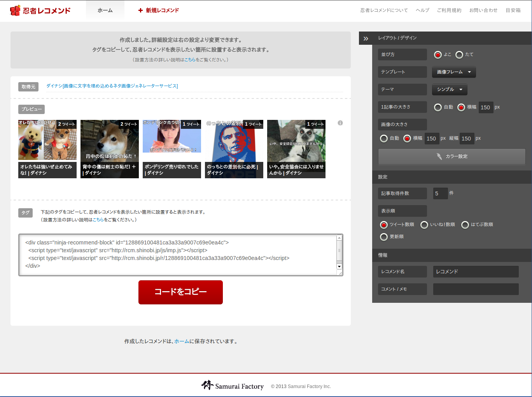Select the よこ layout radio button
The image size is (532, 397).
pos(438,55)
